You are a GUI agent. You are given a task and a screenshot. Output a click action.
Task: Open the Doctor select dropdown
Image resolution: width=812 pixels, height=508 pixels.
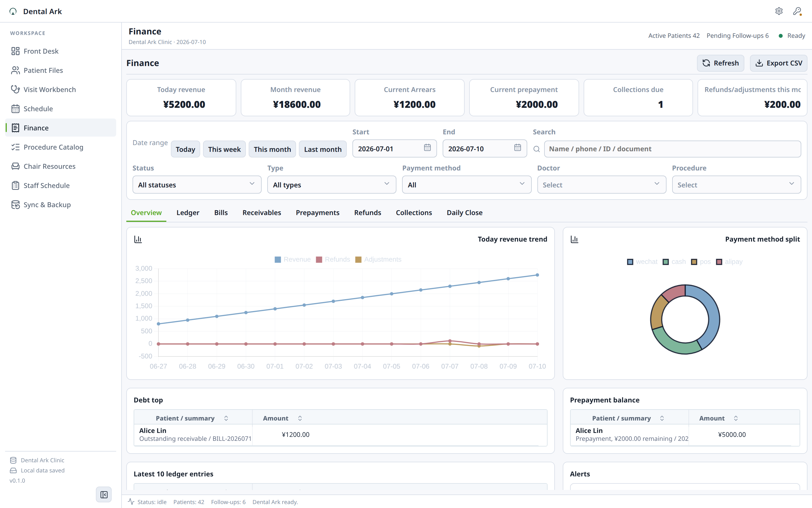(601, 185)
